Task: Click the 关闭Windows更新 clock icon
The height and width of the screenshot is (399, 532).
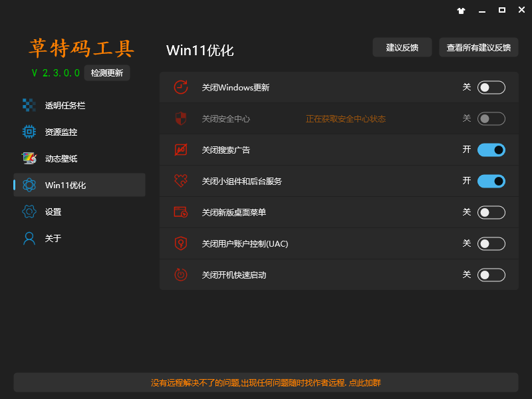Action: (x=181, y=87)
